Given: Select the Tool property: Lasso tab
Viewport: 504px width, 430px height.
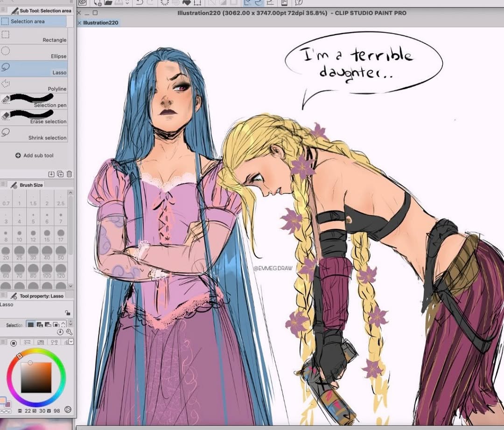Looking at the screenshot, I should (x=37, y=296).
